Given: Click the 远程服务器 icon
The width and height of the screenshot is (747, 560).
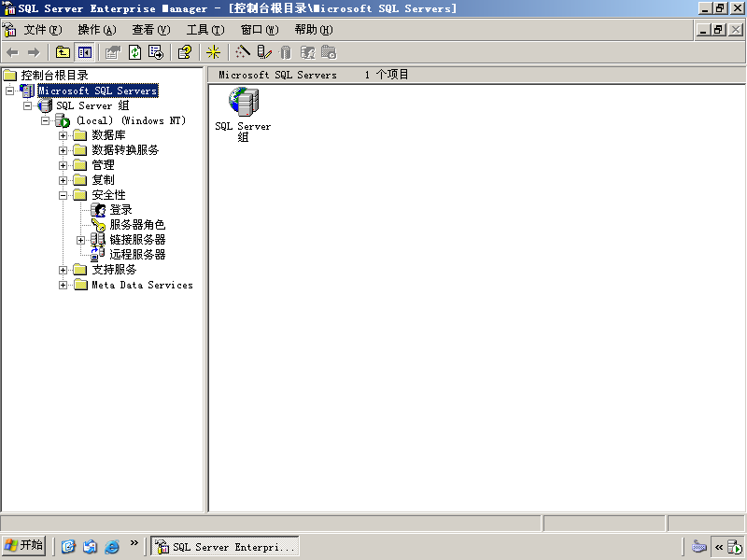Looking at the screenshot, I should tap(98, 254).
